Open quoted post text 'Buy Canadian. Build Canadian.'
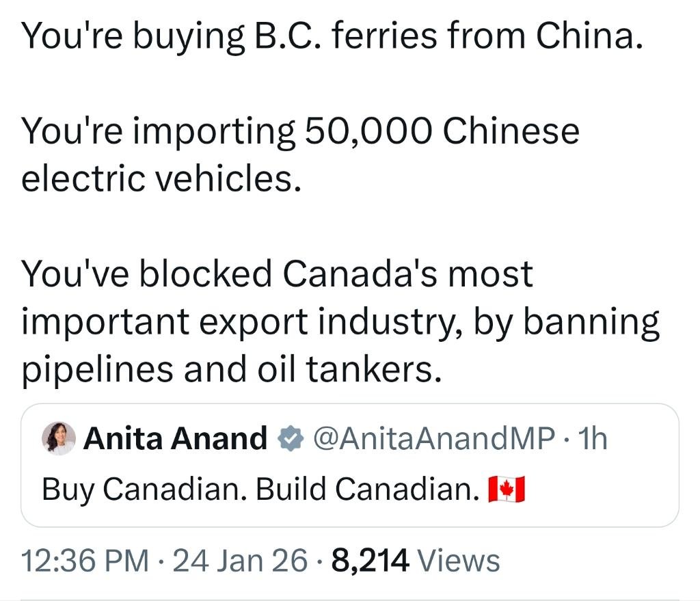The width and height of the screenshot is (700, 601). 260,490
